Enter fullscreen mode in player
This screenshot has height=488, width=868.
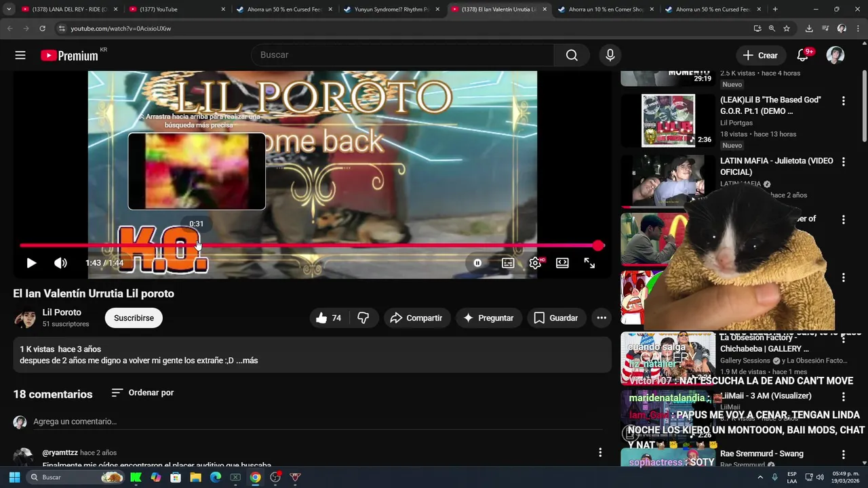(589, 263)
